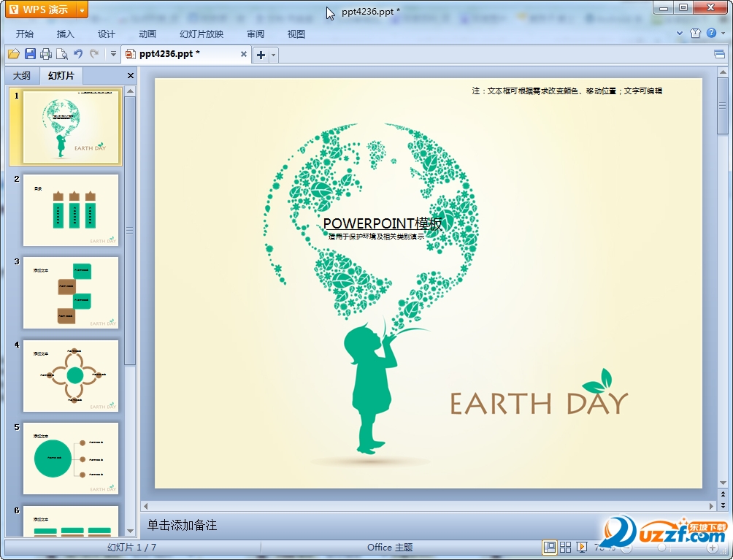
Task: Click the POWERPOINT模板 title text on slide
Action: click(383, 223)
